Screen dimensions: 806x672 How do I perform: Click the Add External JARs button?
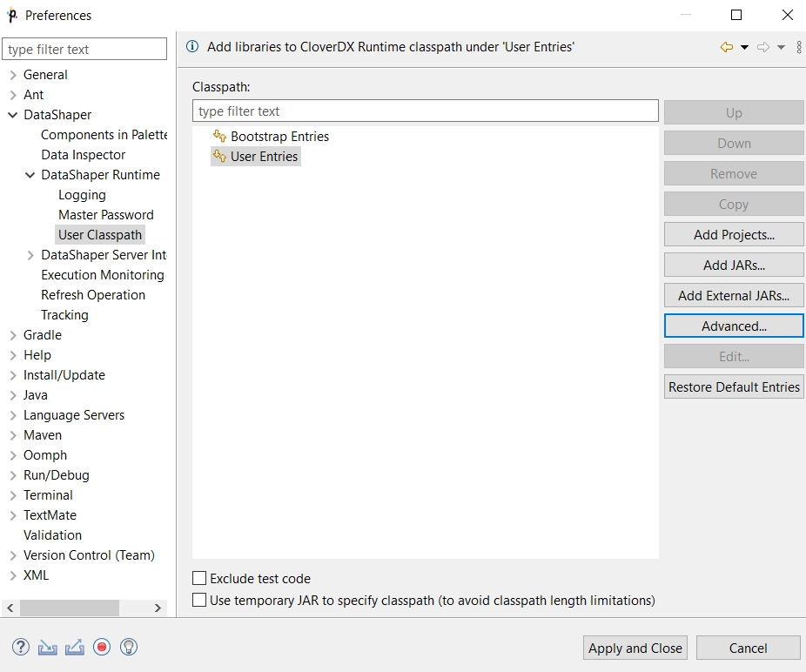click(733, 295)
